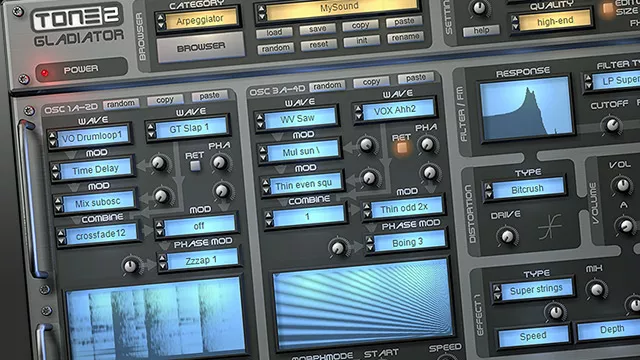
Task: Click the PHA knob in OSC 1A-2D
Action: [220, 162]
